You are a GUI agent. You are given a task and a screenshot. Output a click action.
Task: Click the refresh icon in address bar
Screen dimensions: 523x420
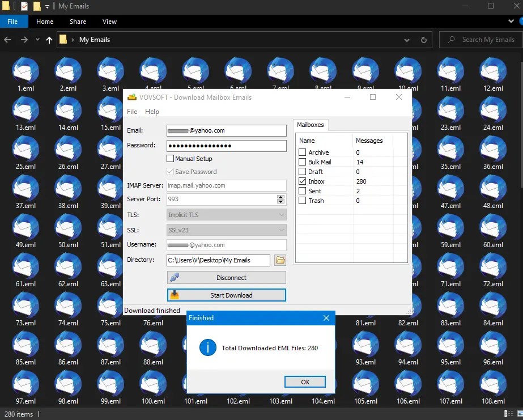pos(423,40)
